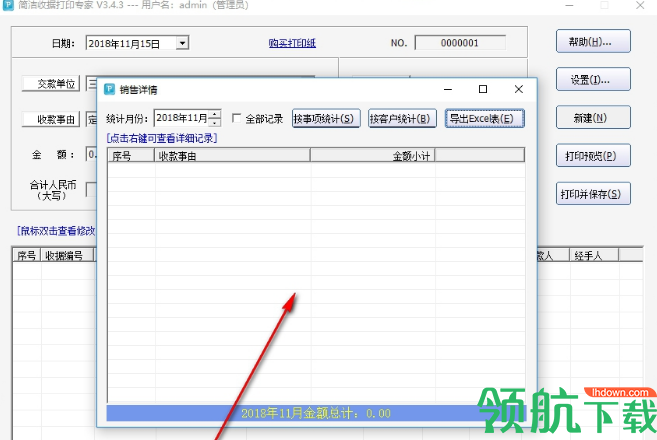
Task: Click the 日期 2018年11月15日 field
Action: pyautogui.click(x=131, y=43)
